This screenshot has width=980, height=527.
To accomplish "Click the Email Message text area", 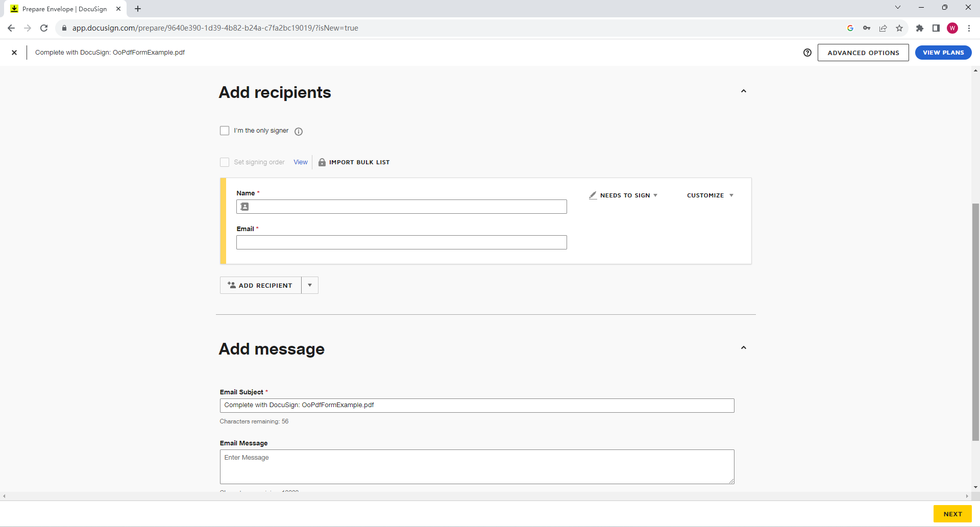I will click(x=477, y=467).
